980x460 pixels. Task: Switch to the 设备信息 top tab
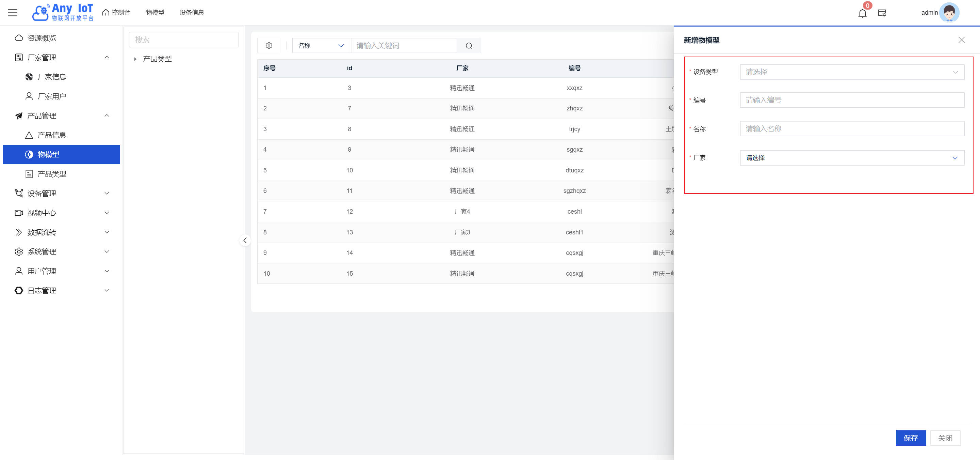point(192,13)
